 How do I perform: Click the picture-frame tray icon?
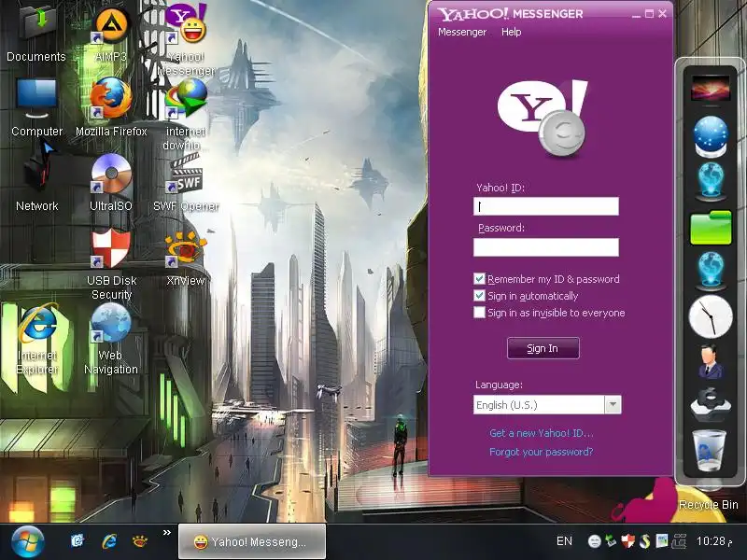tap(662, 541)
